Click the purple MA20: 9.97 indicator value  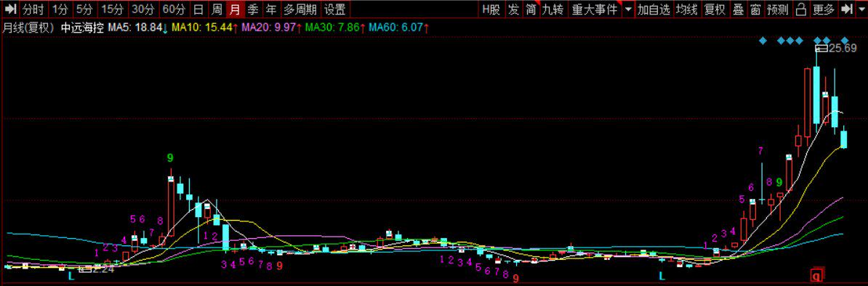click(269, 27)
